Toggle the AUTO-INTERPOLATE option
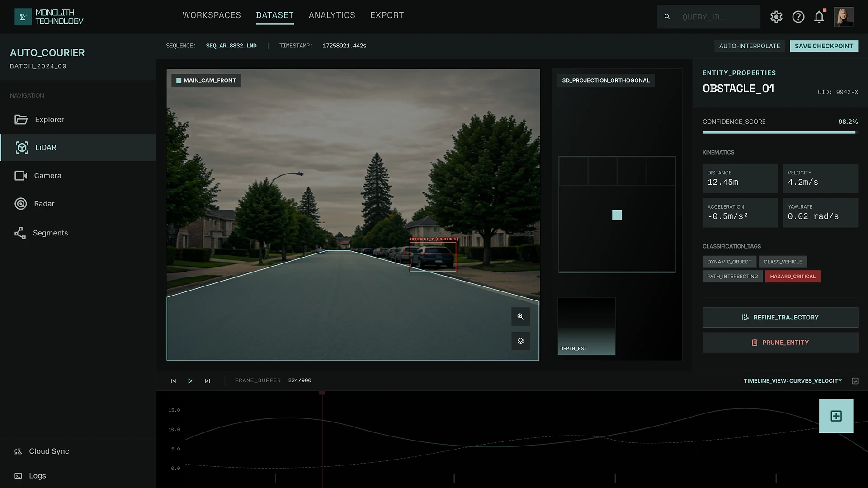Screen dimensions: 868x488 (749, 46)
